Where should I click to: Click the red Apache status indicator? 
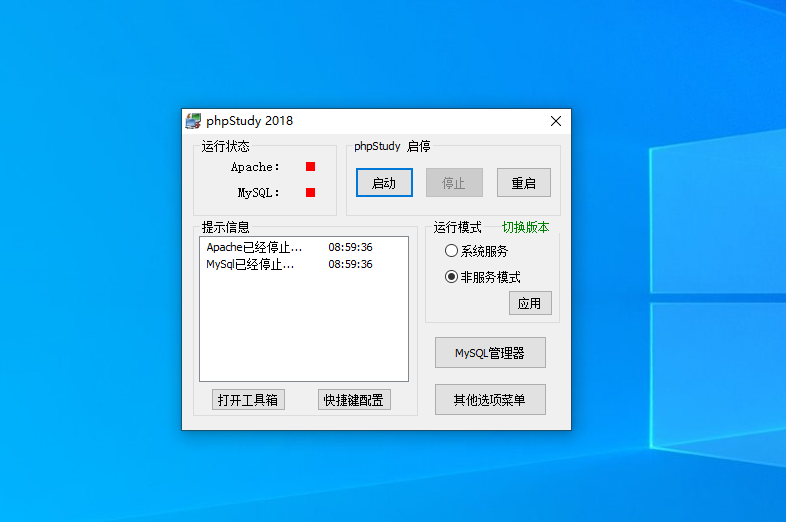[x=310, y=166]
